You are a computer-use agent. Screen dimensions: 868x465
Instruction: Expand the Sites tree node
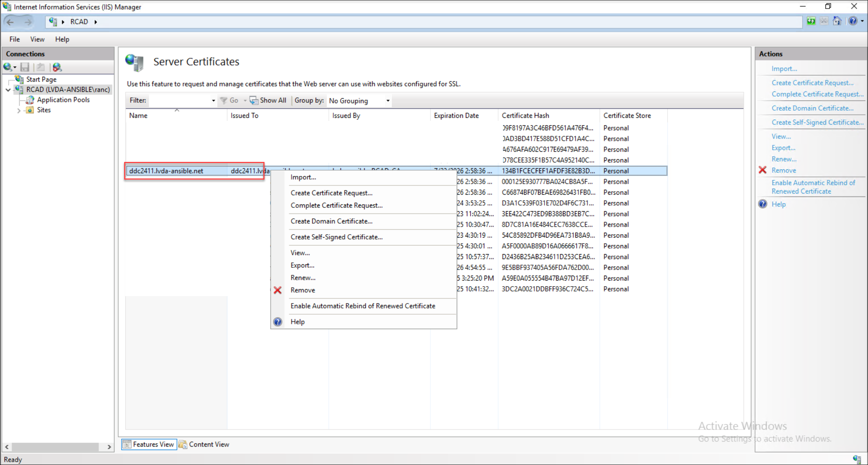pos(19,109)
